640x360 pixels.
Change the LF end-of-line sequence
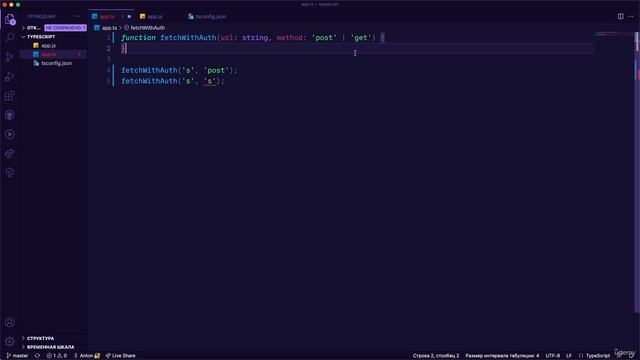(x=569, y=356)
